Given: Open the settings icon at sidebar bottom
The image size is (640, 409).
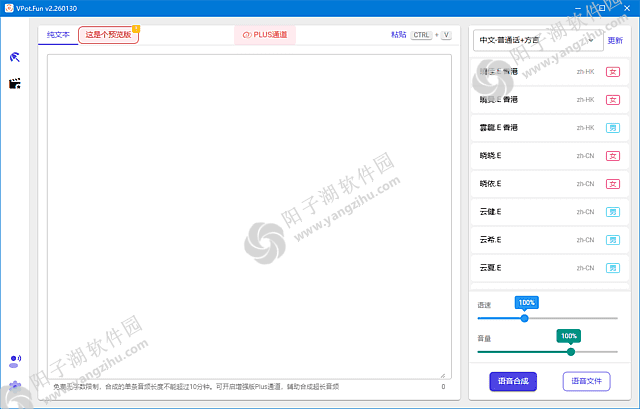Looking at the screenshot, I should click(x=15, y=386).
